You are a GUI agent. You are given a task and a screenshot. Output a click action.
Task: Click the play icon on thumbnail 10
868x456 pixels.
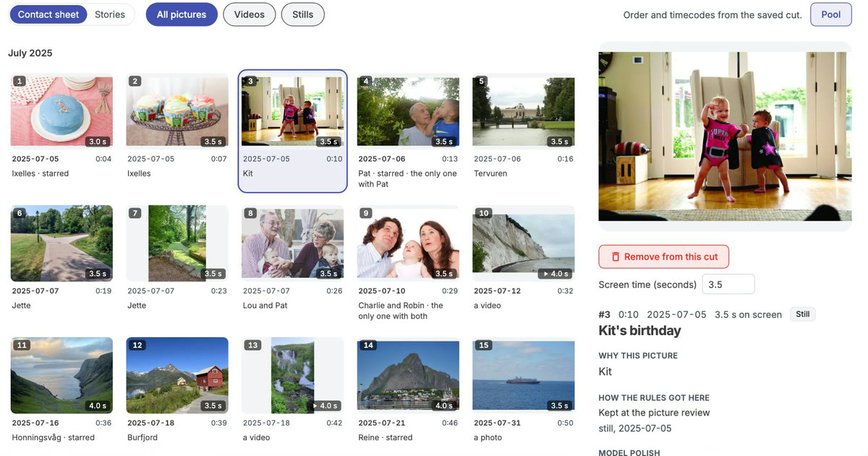point(545,274)
